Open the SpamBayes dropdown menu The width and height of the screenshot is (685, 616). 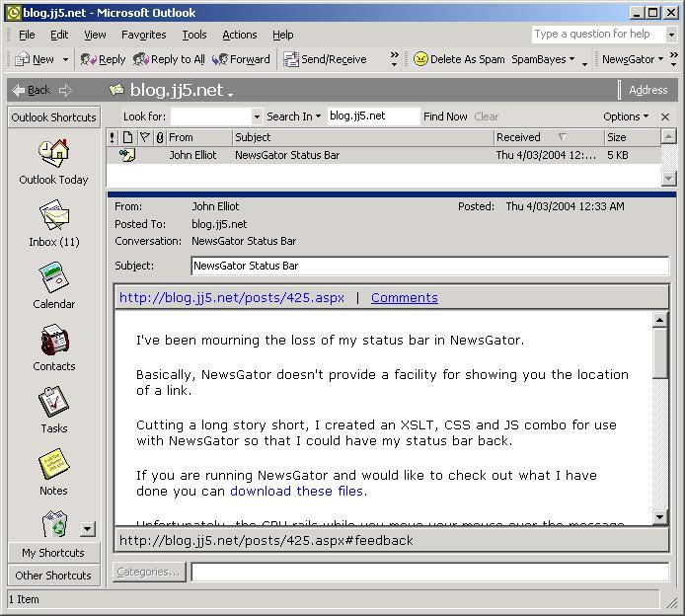[543, 59]
